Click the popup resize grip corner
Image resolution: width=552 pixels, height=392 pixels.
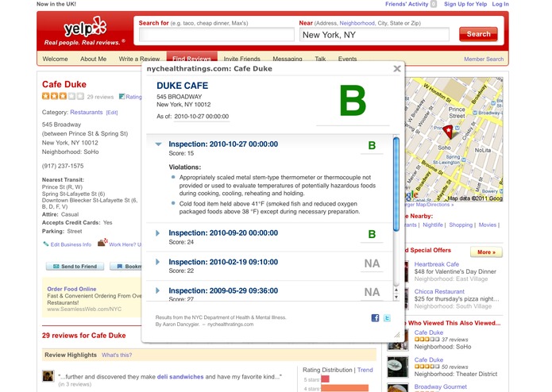[397, 334]
